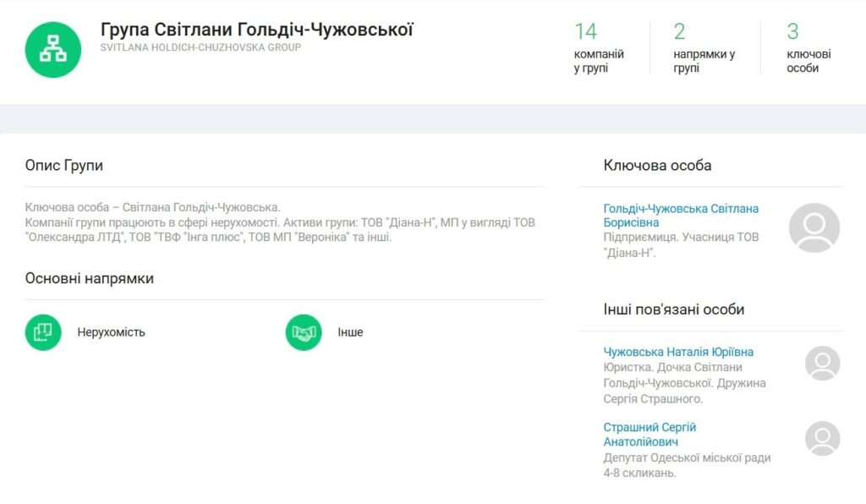This screenshot has height=504, width=866.
Task: Click the SVITLANA HOLDICH-CHUZHOVSKA GROUP subtitle
Action: [x=200, y=47]
